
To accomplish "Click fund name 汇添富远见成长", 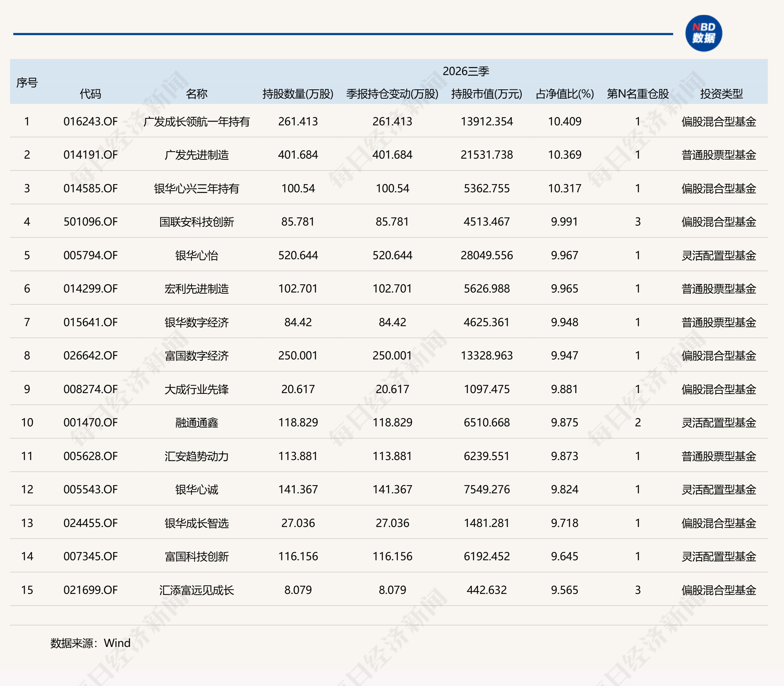I will click(x=197, y=590).
